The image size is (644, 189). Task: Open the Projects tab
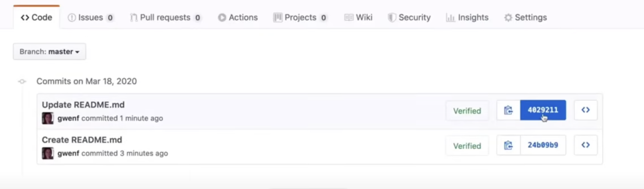300,17
